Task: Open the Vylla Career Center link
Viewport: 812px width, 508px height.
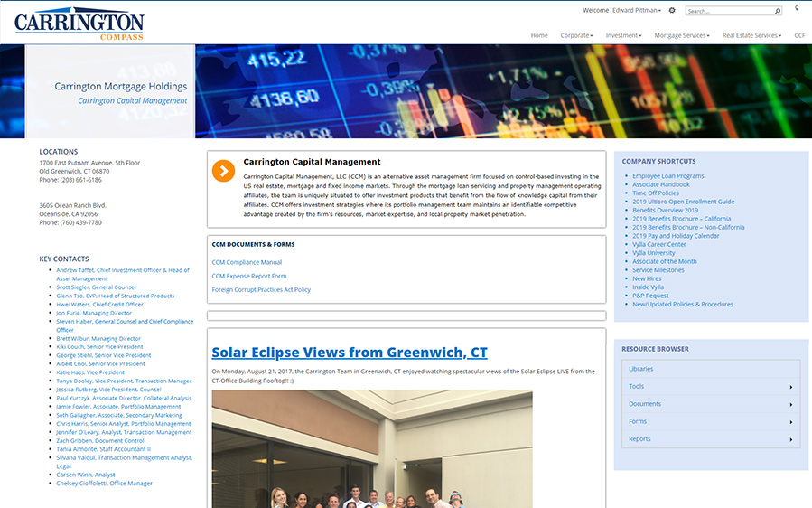Action: 658,245
